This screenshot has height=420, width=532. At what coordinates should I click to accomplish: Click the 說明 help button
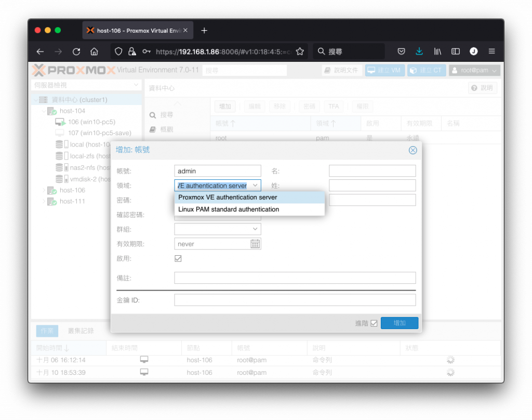tap(482, 88)
